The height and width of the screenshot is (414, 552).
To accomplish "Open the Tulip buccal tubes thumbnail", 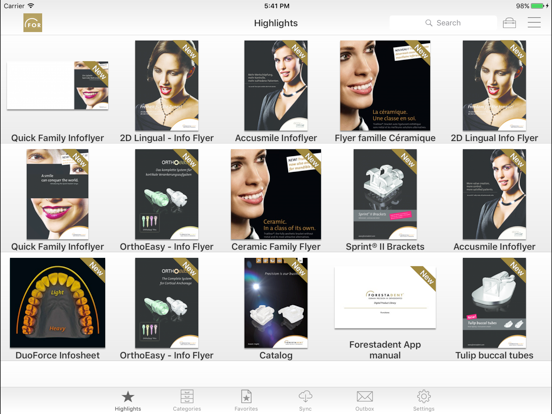I will 494,303.
